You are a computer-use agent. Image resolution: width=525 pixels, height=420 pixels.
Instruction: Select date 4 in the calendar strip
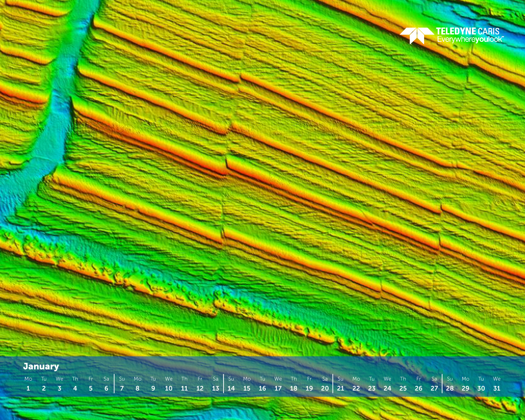(x=75, y=388)
